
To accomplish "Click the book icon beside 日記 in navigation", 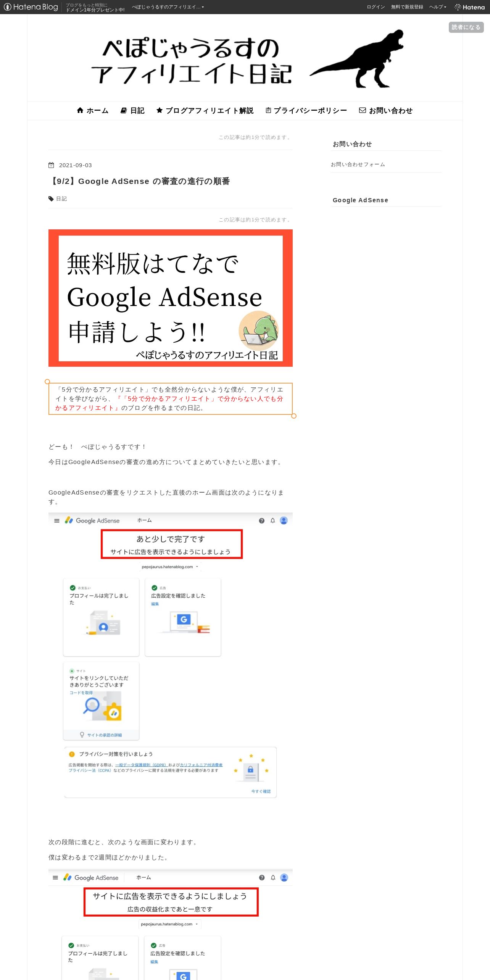I will [124, 110].
